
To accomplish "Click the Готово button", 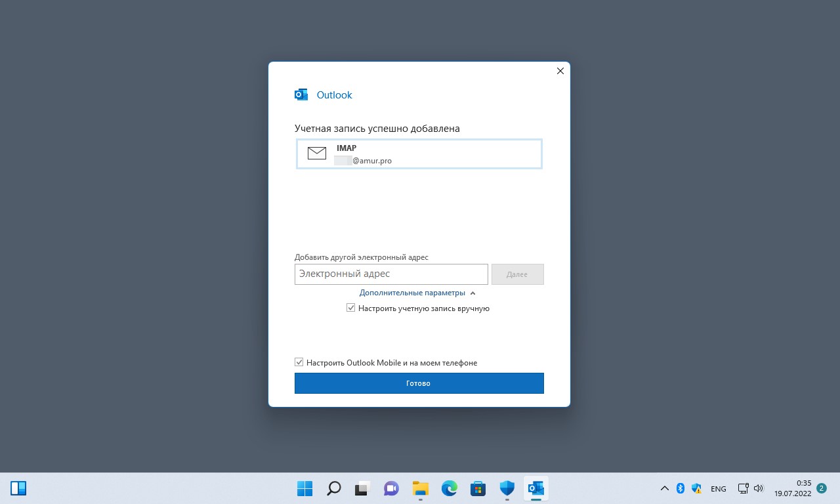I will click(x=419, y=383).
